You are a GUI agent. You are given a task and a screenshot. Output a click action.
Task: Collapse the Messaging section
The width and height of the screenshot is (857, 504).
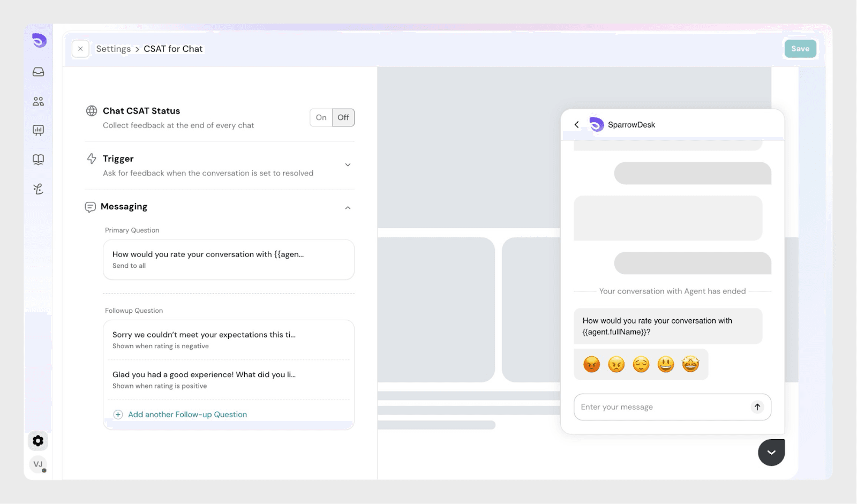348,208
